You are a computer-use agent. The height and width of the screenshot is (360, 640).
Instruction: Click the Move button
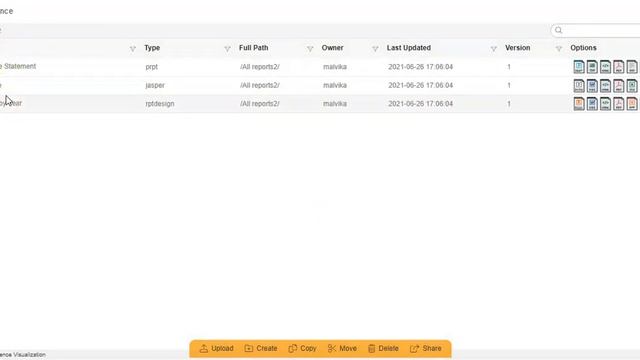coord(342,349)
